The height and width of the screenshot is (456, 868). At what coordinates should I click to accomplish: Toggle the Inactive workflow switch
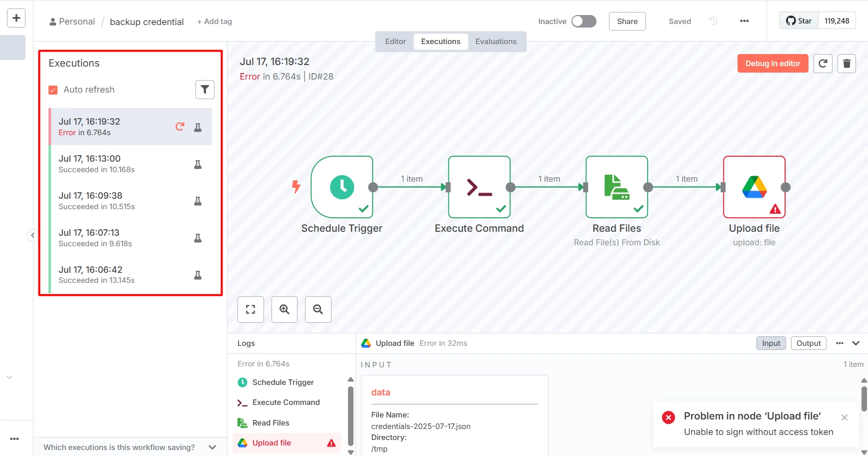[x=584, y=21]
